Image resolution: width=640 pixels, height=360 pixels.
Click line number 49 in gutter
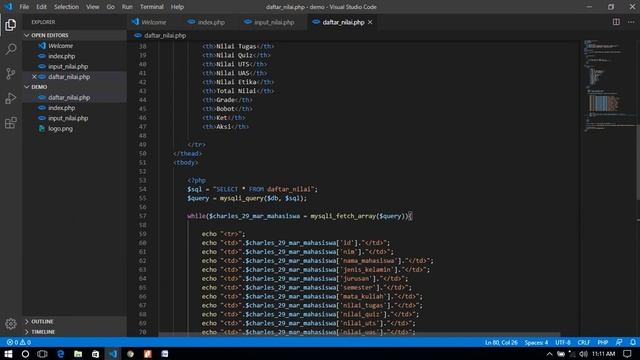tap(142, 144)
